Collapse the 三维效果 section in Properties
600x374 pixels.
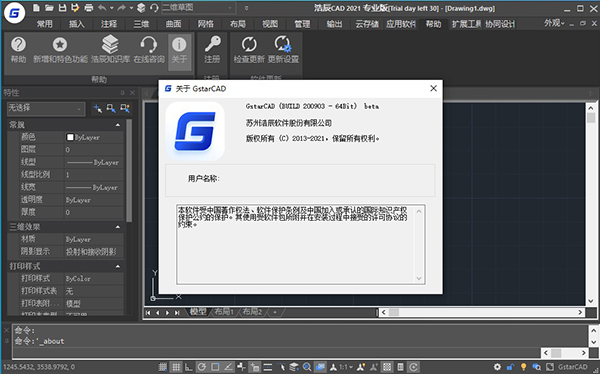tap(117, 227)
